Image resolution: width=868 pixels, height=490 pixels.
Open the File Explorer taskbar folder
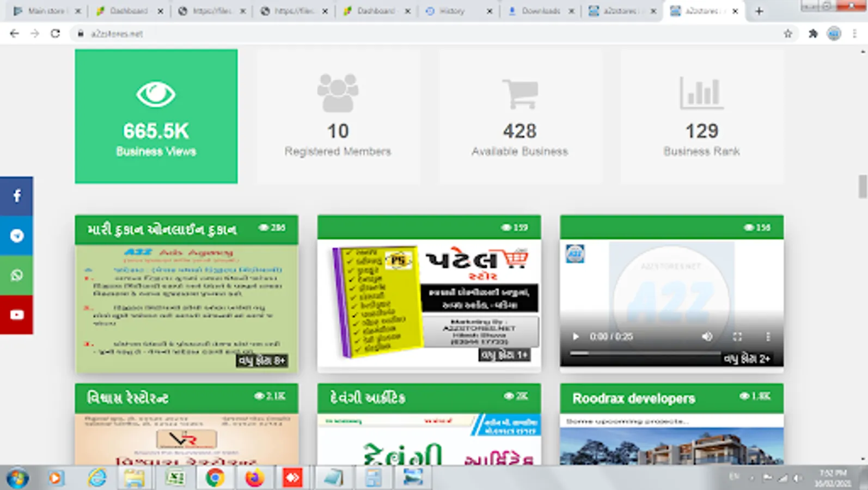pyautogui.click(x=135, y=478)
